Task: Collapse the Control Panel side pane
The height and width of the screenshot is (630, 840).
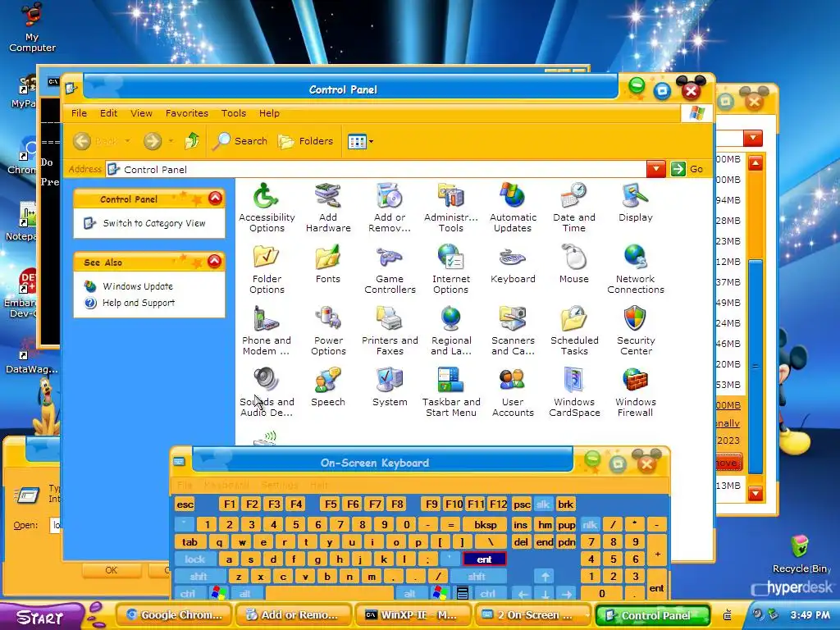Action: point(216,199)
